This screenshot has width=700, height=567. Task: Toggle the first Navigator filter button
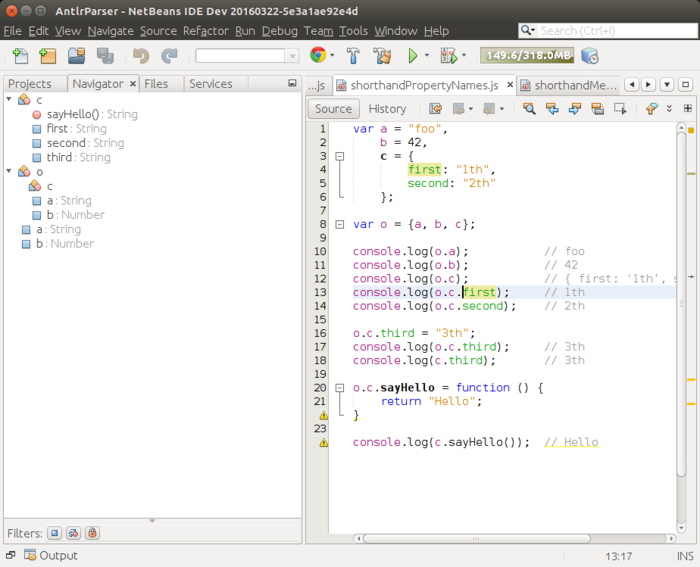55,533
